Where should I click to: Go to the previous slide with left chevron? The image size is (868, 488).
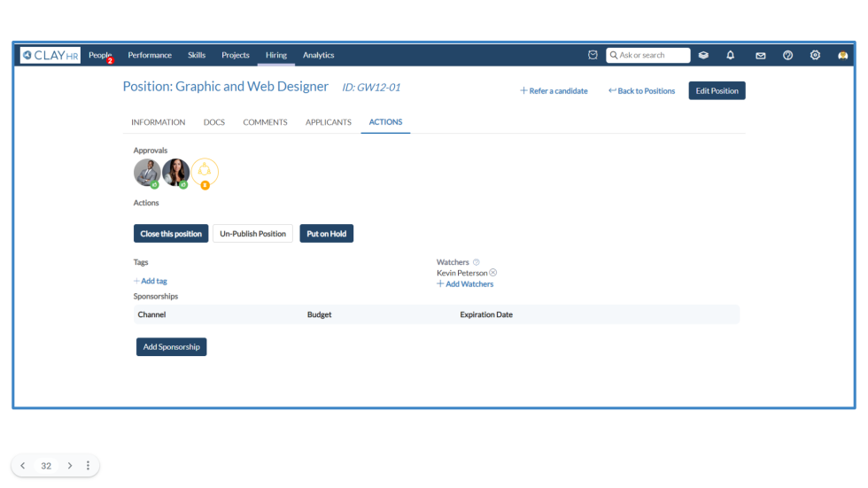coord(23,466)
